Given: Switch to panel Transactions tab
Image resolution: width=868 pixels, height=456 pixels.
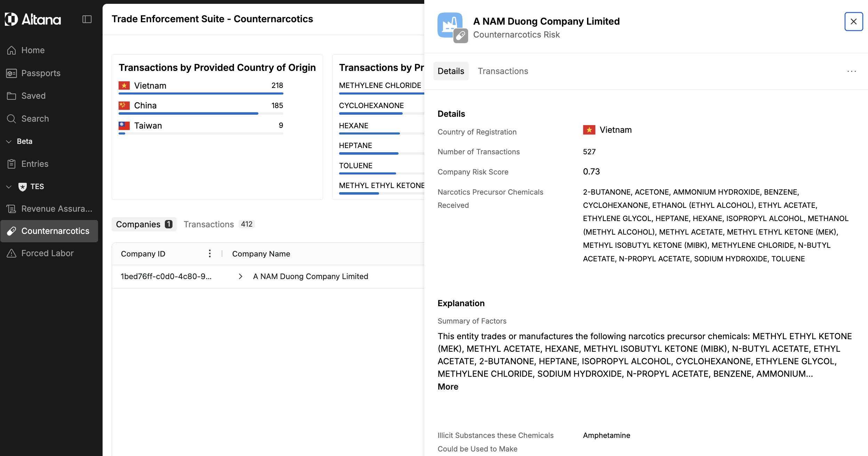Looking at the screenshot, I should coord(503,71).
